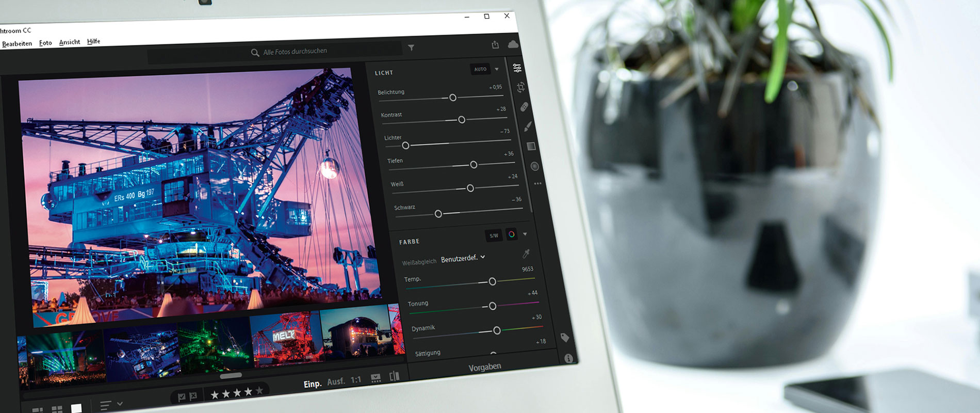The width and height of the screenshot is (980, 413).
Task: Select Einp. fit zoom mode
Action: [313, 384]
